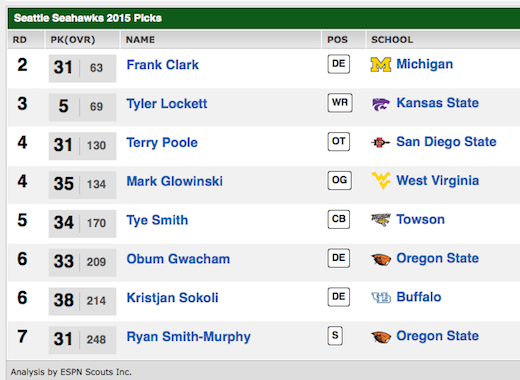Click the San Diego State logo icon

[380, 143]
